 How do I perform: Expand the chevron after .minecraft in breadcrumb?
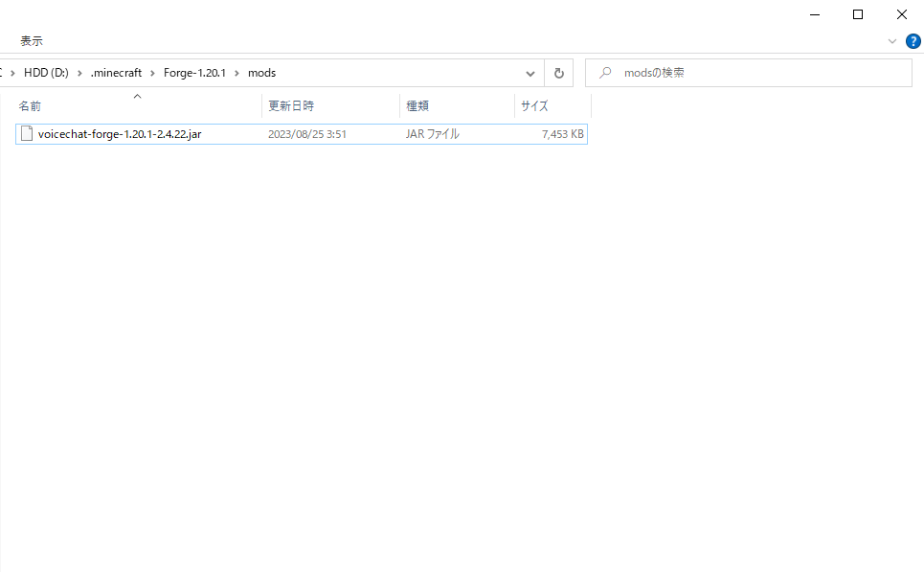[x=153, y=73]
